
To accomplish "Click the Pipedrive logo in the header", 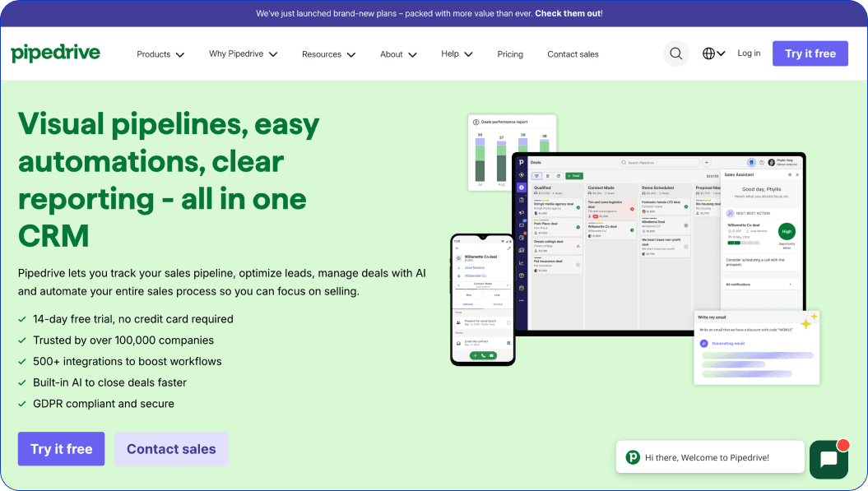I will pos(55,53).
